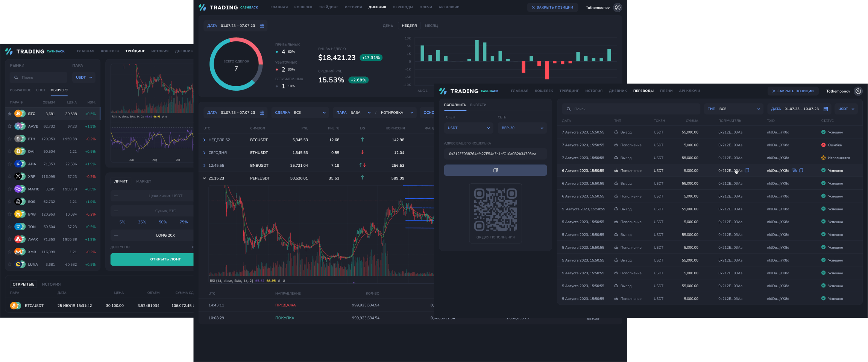Click the up-down arrows L/S icon in BNBUSDT row
Image resolution: width=868 pixels, height=362 pixels.
362,165
